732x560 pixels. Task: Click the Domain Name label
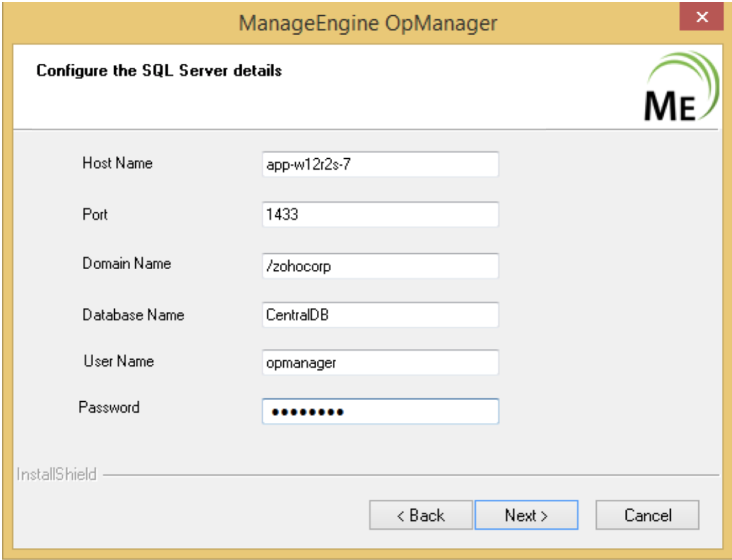(126, 263)
